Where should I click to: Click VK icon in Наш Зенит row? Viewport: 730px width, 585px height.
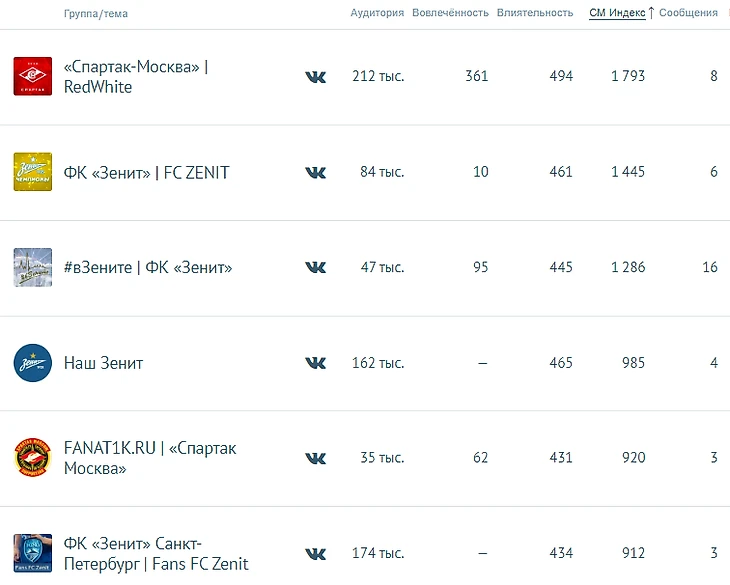[315, 363]
